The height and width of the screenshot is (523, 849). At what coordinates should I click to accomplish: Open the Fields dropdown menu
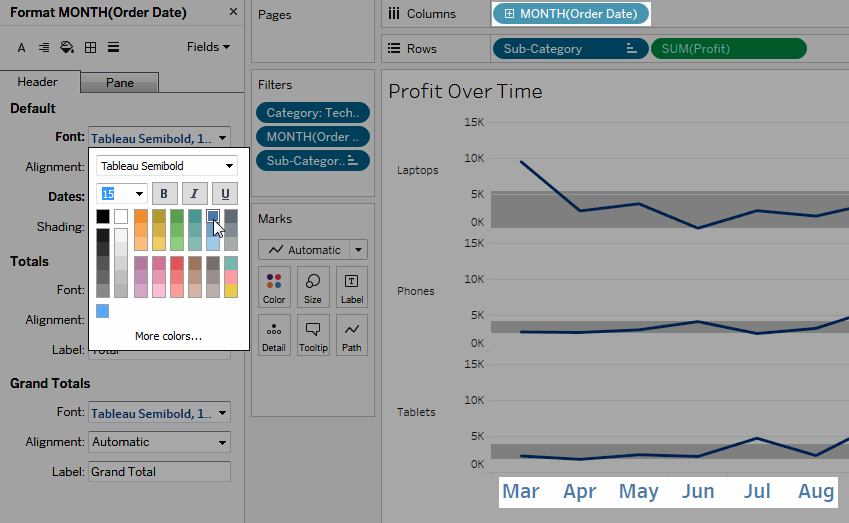208,47
